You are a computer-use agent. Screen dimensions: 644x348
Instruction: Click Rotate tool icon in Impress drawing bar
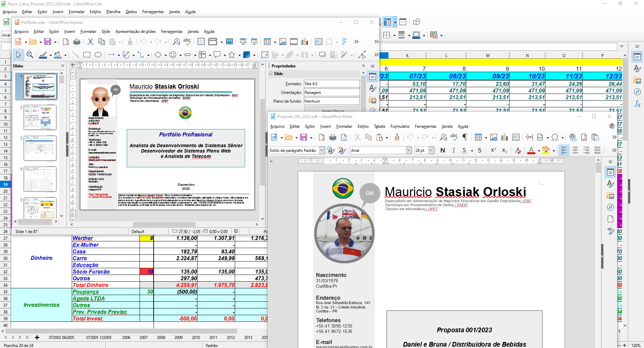265,55
